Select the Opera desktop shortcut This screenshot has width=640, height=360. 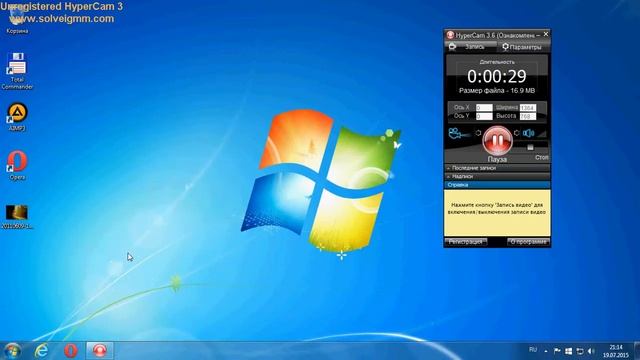click(x=17, y=165)
